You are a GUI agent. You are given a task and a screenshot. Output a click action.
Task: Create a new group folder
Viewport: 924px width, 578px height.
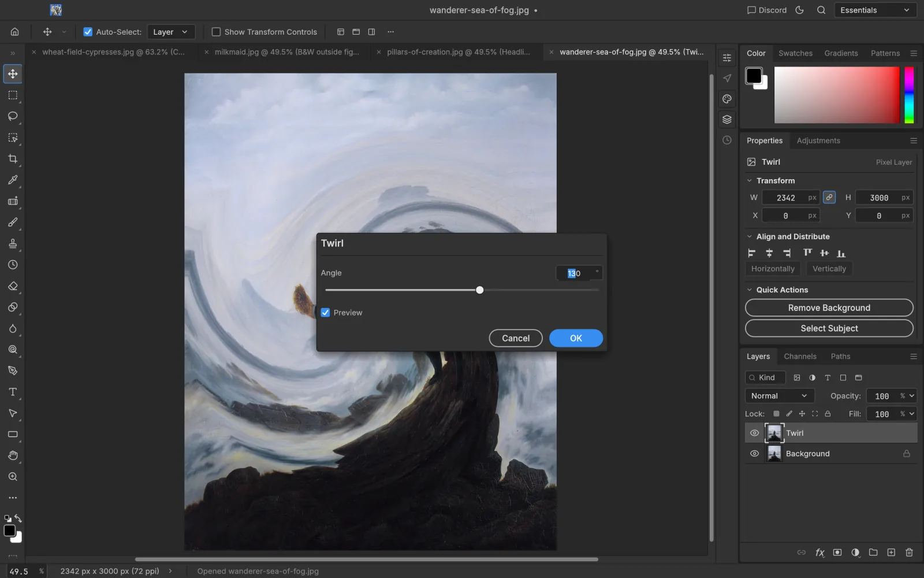873,553
